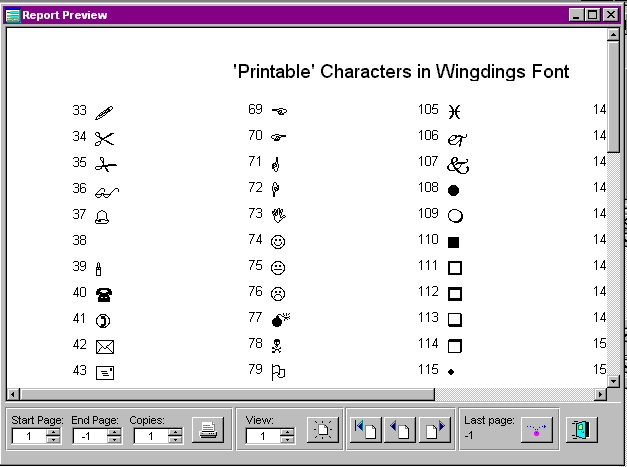
Task: Click the number 38 row label
Action: click(x=80, y=240)
